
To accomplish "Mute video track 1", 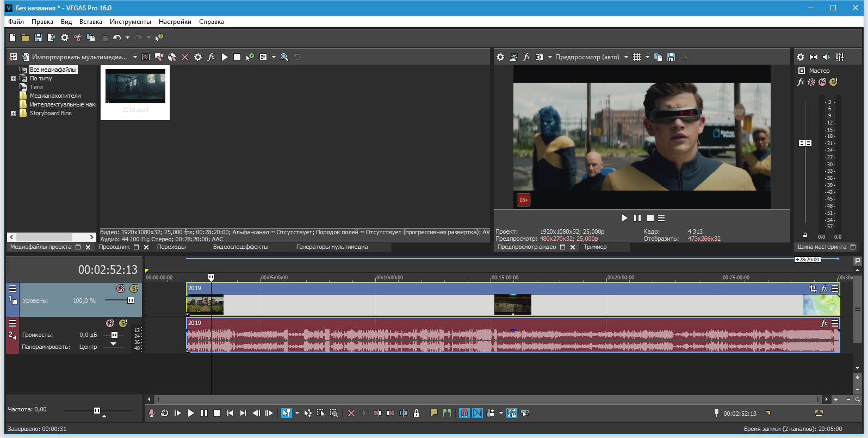I will (x=121, y=289).
